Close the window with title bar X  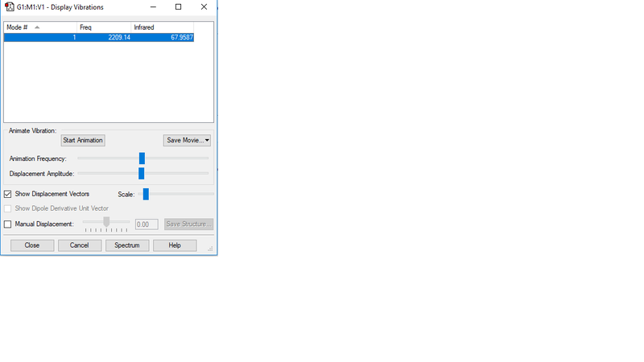204,7
